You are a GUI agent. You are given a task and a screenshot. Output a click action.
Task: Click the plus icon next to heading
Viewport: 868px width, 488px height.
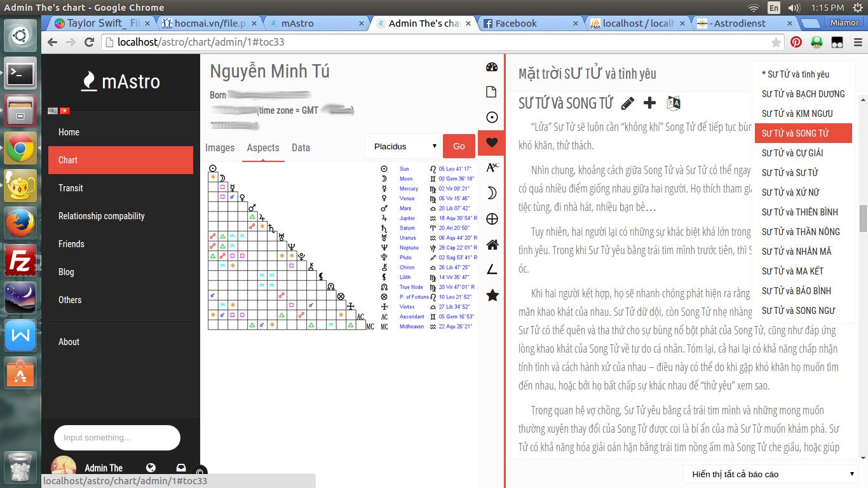pyautogui.click(x=649, y=103)
